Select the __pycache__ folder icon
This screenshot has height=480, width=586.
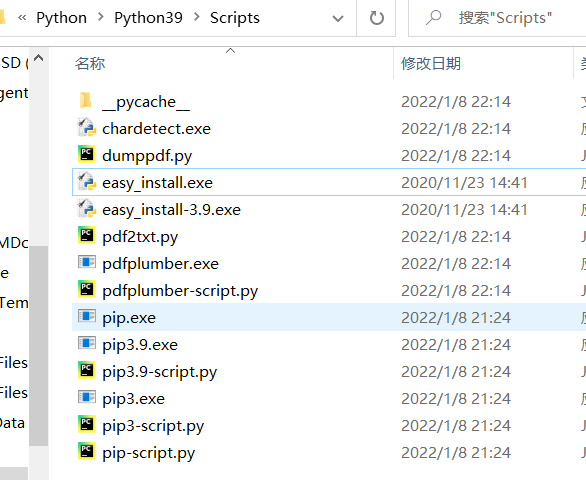coord(86,101)
